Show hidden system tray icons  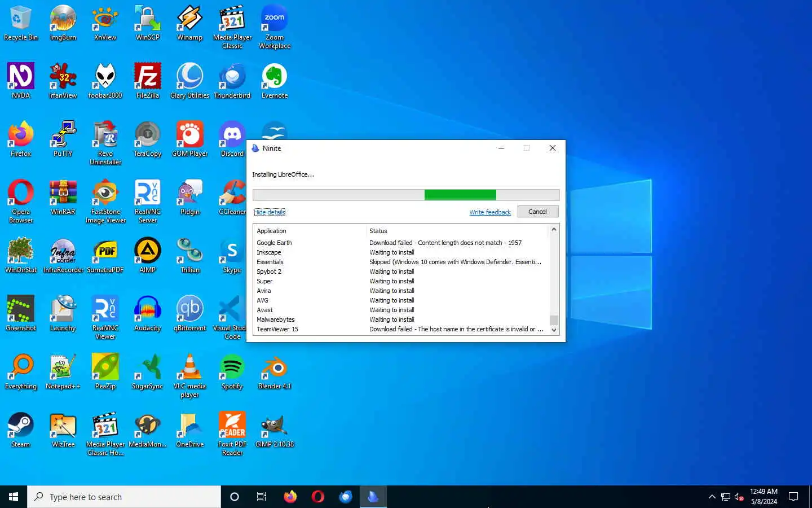(x=712, y=497)
